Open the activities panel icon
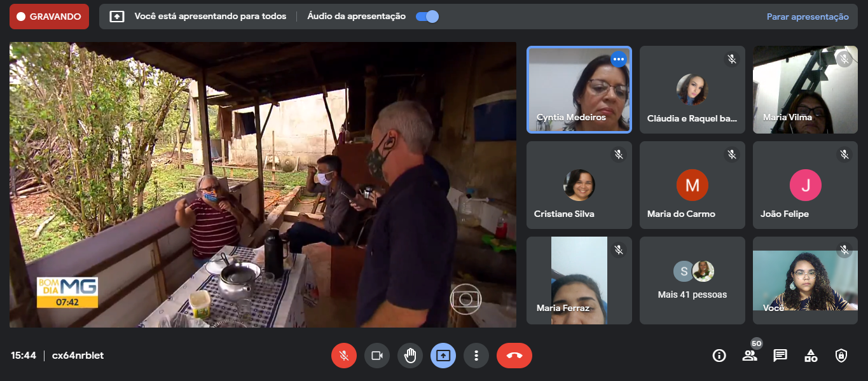868x381 pixels. point(811,356)
